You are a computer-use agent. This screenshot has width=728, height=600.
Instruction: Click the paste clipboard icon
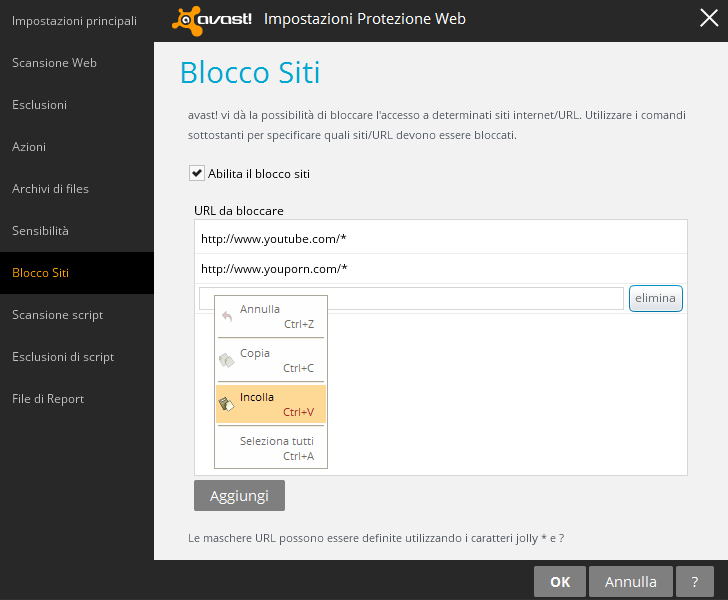point(227,404)
